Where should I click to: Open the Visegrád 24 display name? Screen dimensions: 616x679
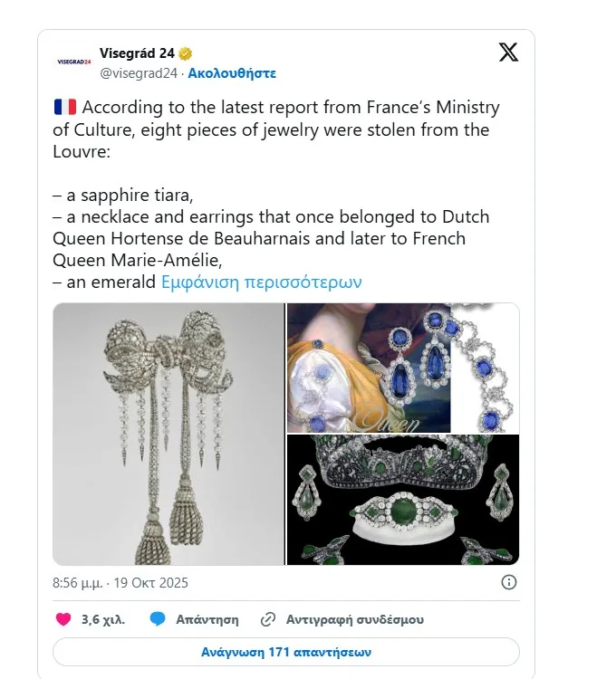point(137,53)
